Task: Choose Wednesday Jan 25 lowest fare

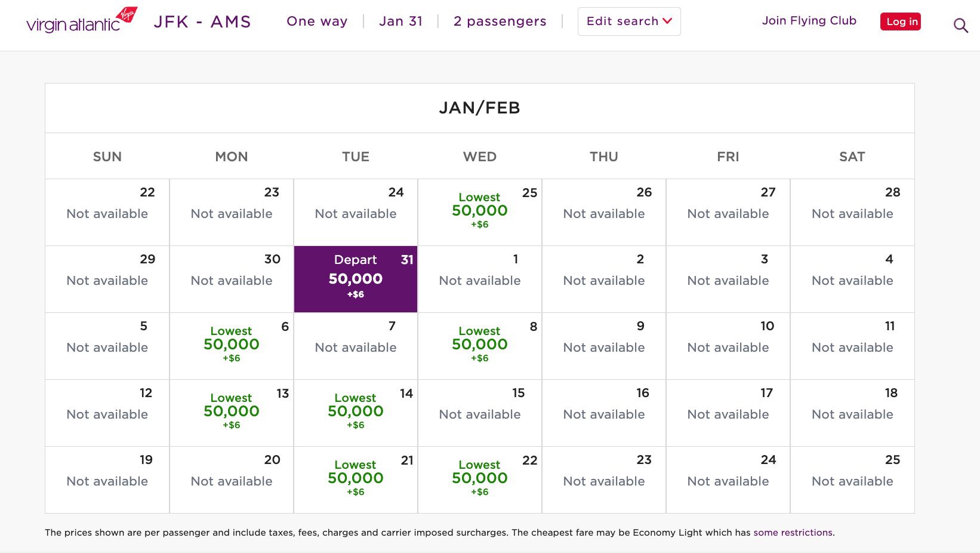Action: click(x=480, y=211)
